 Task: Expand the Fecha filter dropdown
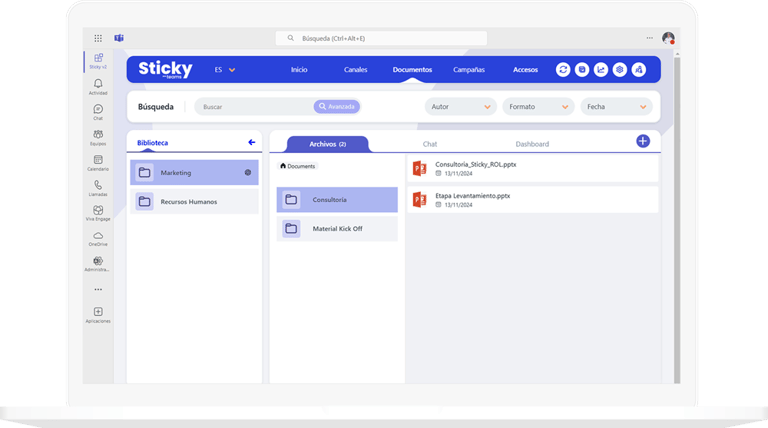tap(616, 106)
